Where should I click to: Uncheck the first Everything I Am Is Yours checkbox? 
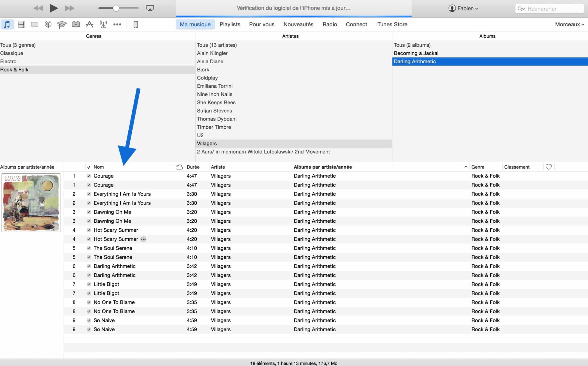coord(89,194)
